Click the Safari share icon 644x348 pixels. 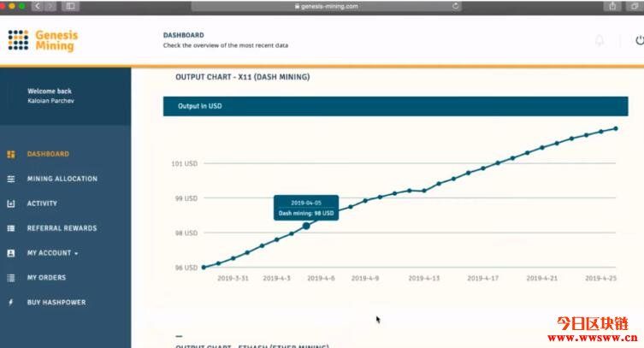612,6
